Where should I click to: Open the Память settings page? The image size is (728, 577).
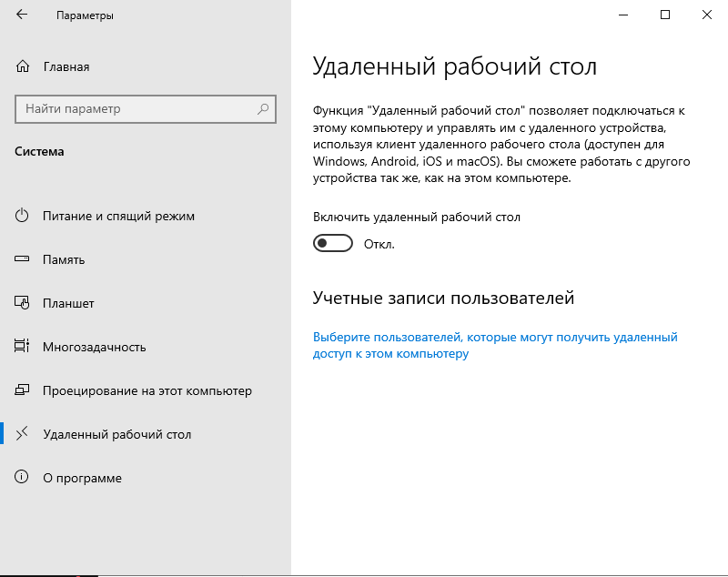point(66,259)
